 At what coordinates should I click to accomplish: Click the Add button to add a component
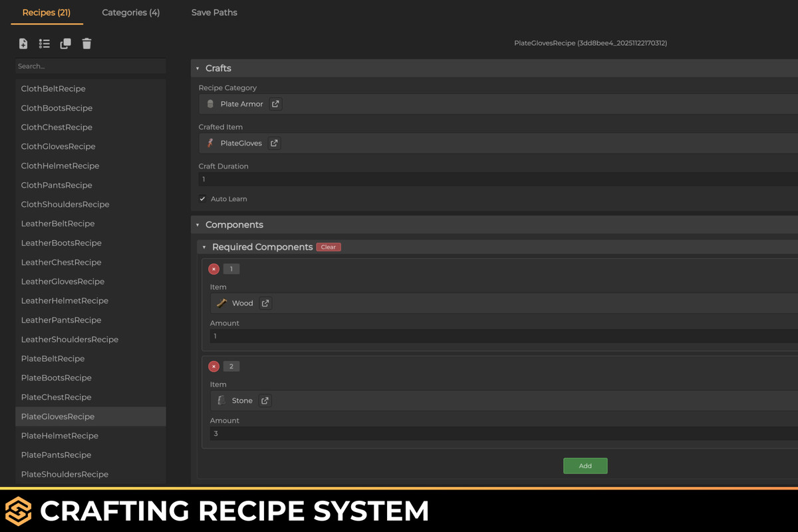point(585,465)
